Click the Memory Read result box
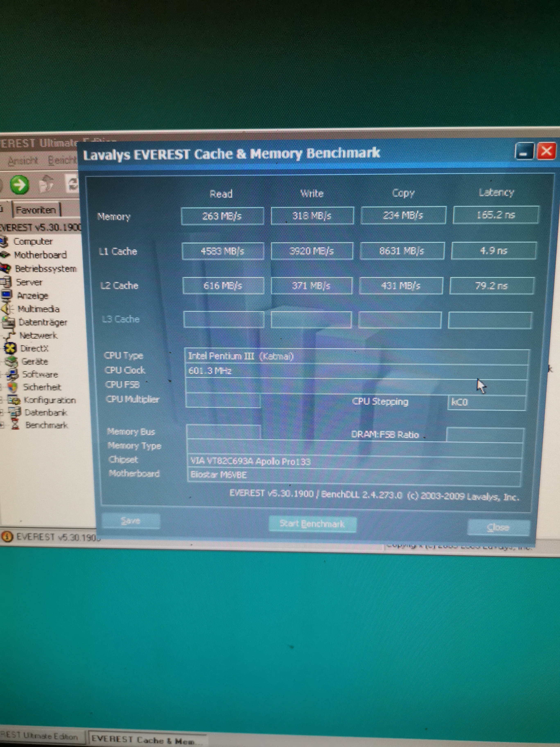 [x=222, y=216]
